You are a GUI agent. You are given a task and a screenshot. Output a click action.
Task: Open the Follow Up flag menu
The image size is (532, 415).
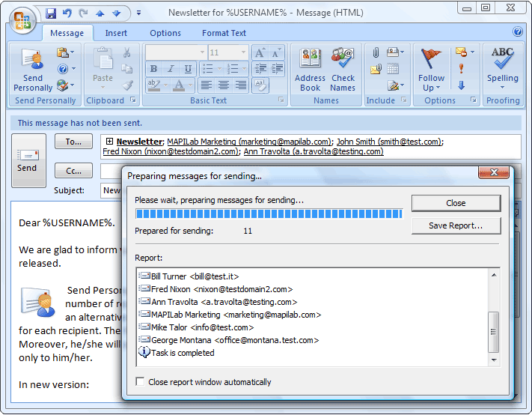[431, 70]
